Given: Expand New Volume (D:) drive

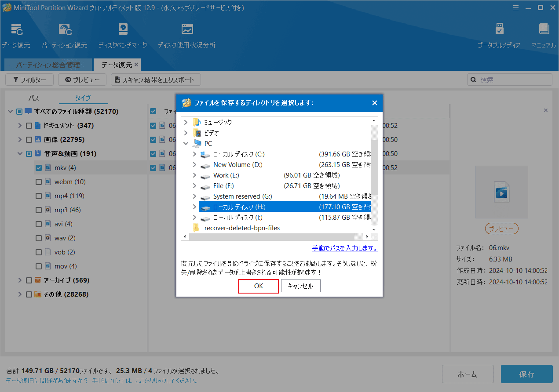Looking at the screenshot, I should (x=194, y=165).
